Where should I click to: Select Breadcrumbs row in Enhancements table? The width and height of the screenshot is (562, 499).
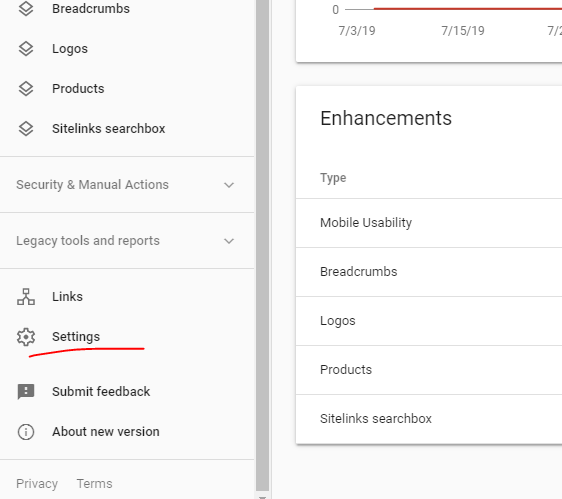coord(429,272)
